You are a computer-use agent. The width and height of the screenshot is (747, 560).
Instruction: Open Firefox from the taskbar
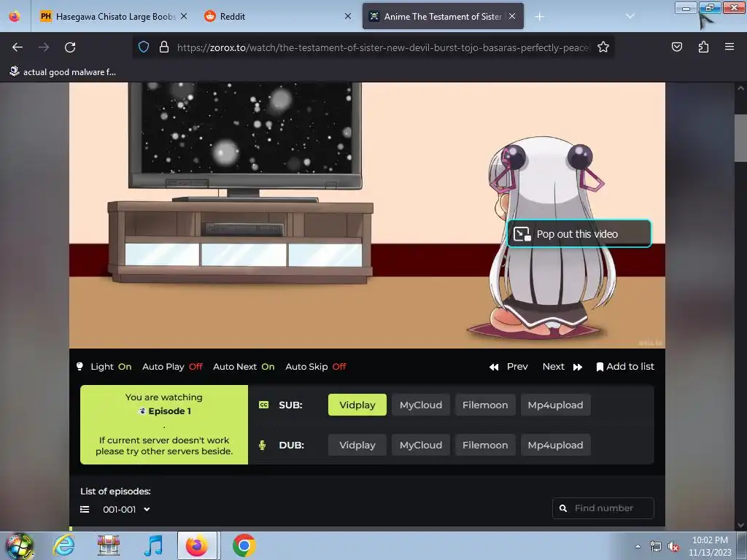click(197, 545)
